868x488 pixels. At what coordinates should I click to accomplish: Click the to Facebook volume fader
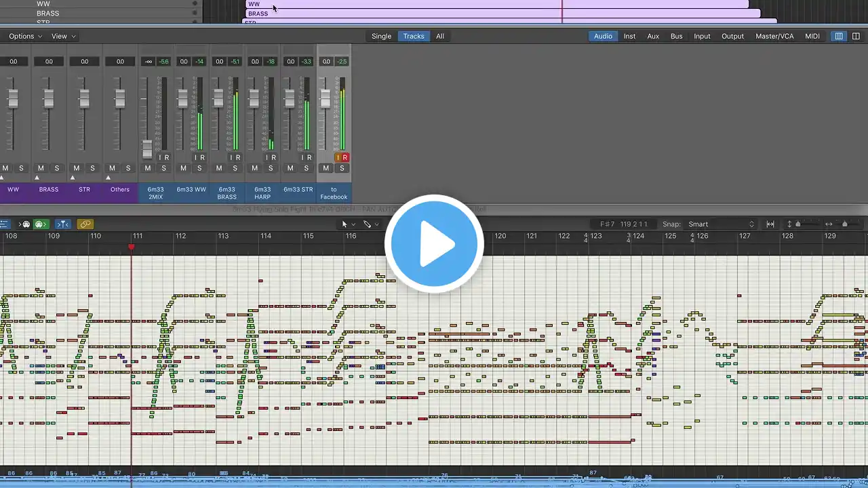click(x=325, y=98)
